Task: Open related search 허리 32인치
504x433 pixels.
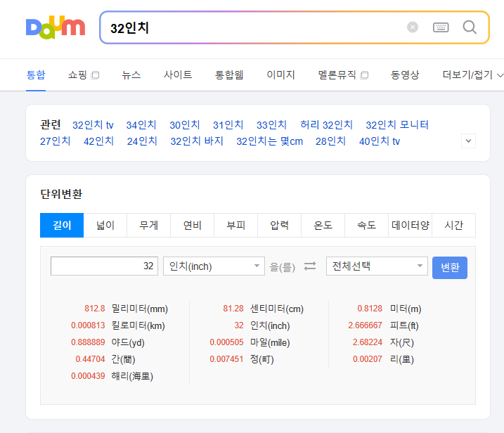Action: coord(327,124)
